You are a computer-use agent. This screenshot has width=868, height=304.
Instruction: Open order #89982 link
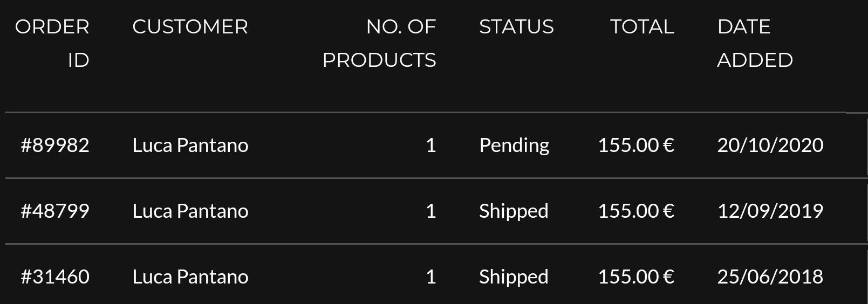tap(55, 145)
